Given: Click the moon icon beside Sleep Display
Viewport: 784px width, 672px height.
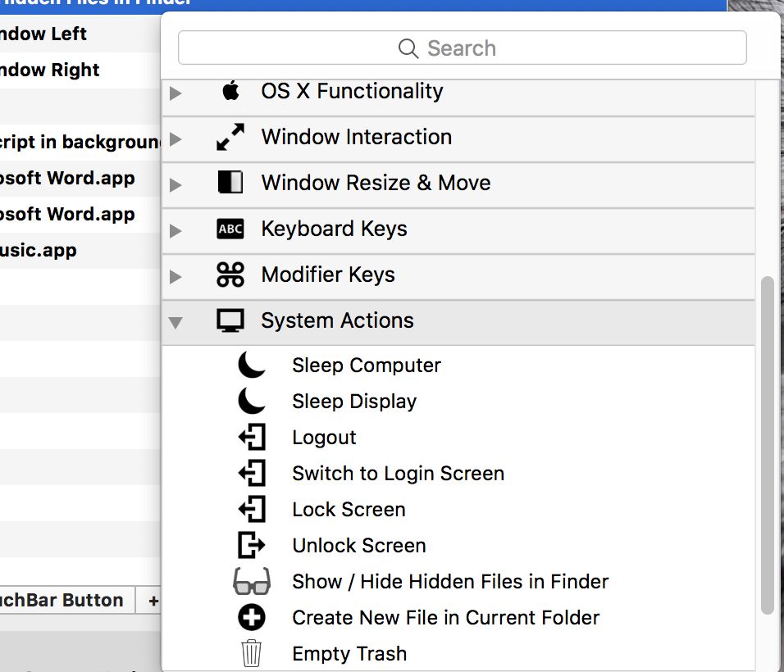Looking at the screenshot, I should (x=252, y=402).
